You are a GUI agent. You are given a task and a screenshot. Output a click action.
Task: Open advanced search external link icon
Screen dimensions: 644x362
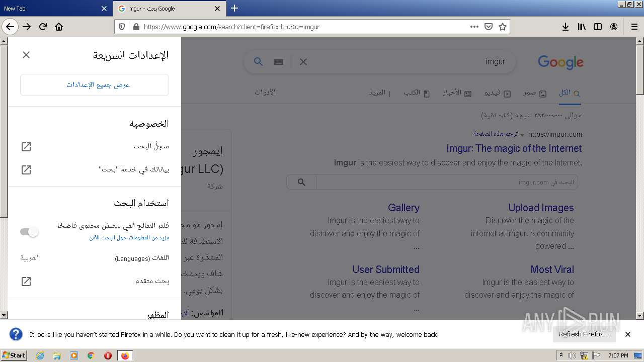[26, 282]
